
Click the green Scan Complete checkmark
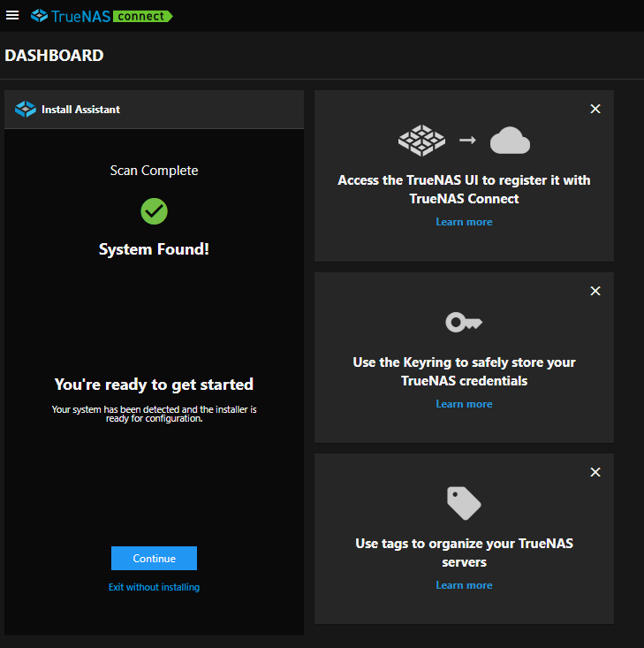point(154,211)
